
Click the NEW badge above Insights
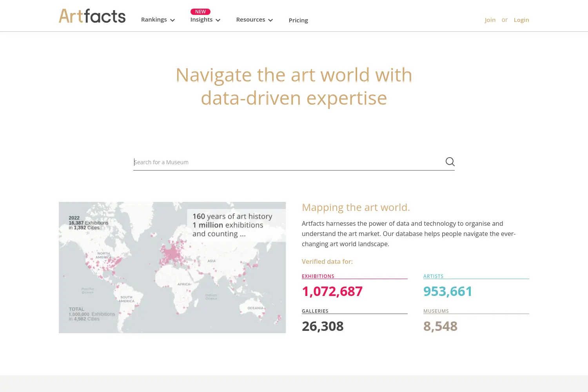tap(200, 12)
